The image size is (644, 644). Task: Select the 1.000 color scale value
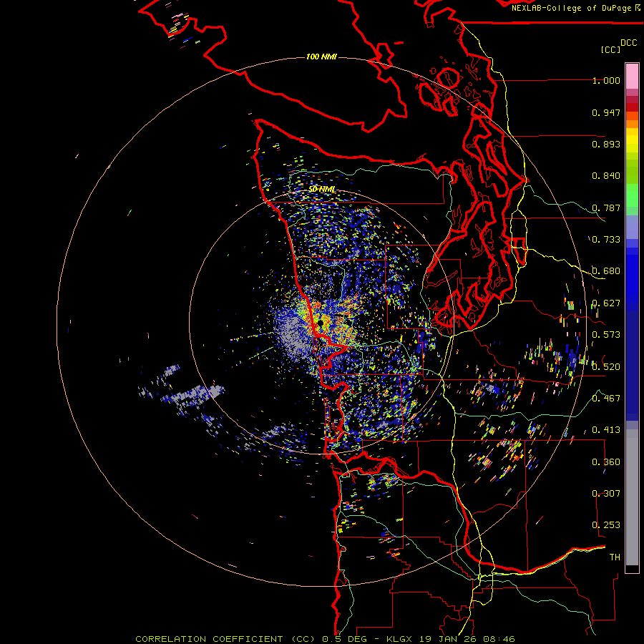pos(606,80)
